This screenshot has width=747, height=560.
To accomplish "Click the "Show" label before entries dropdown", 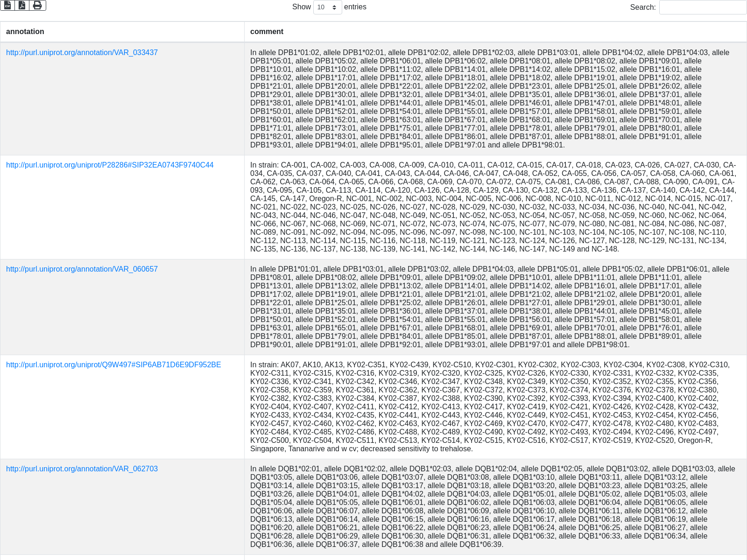I will tap(301, 7).
